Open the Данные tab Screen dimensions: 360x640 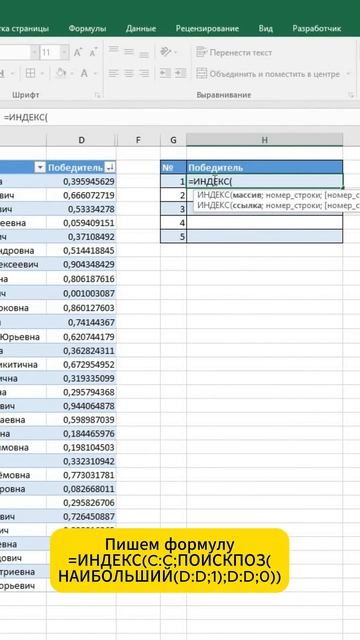coord(141,29)
